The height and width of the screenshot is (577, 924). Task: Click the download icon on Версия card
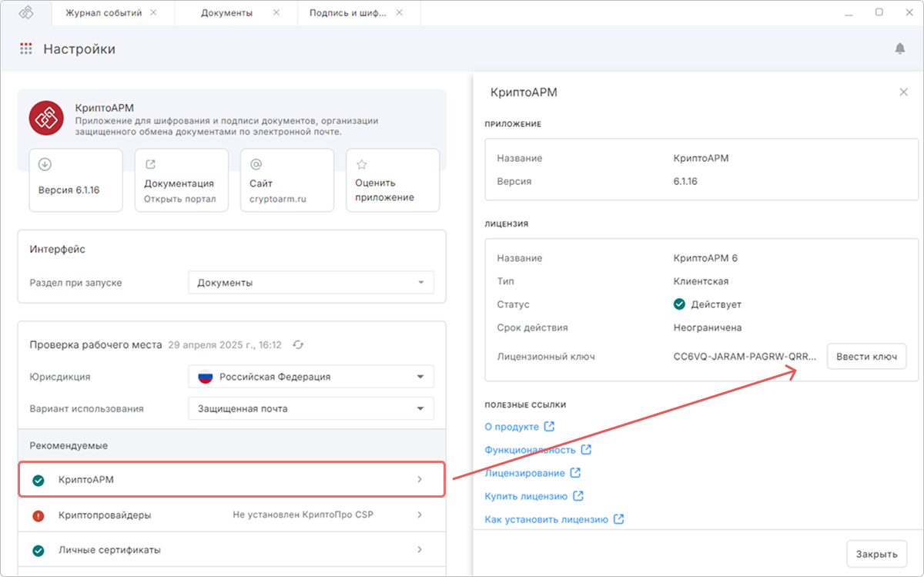click(x=45, y=164)
